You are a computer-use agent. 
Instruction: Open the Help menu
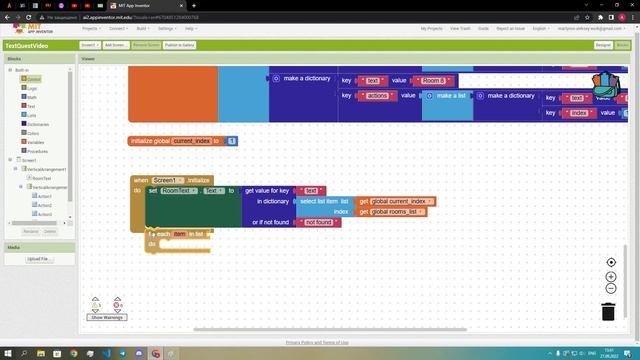[x=191, y=29]
